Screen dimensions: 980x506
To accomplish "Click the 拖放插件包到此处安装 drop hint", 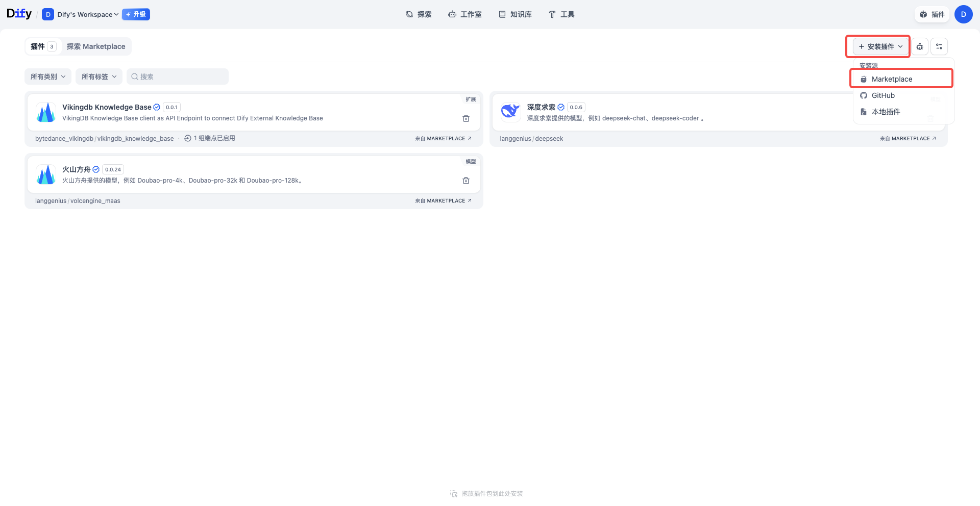I will [486, 494].
